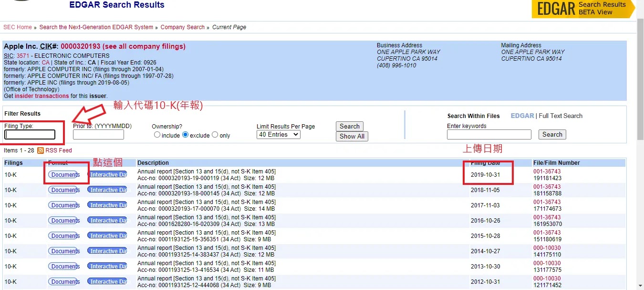Click the Search button under Filter Results
The image size is (644, 290).
tap(350, 126)
